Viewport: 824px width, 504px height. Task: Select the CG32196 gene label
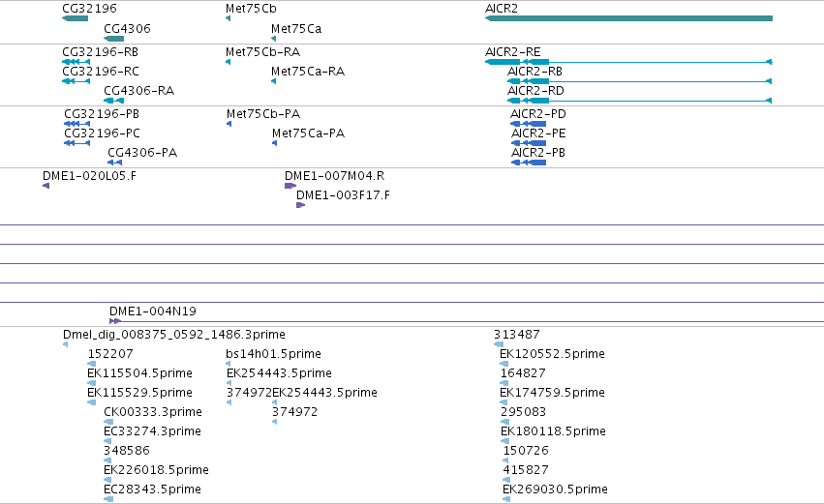click(89, 9)
